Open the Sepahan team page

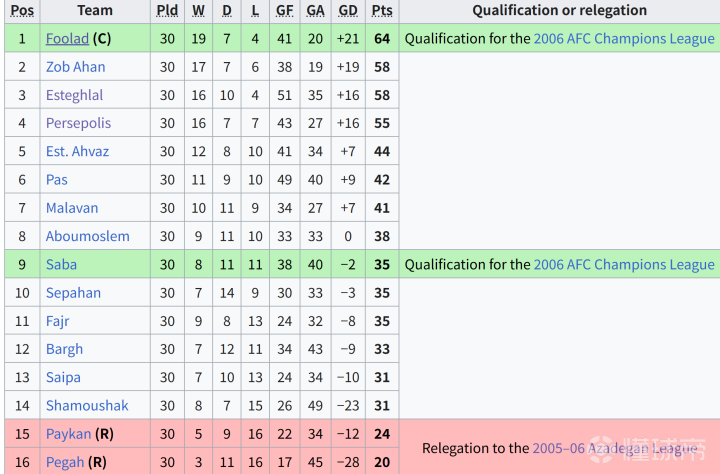[73, 293]
